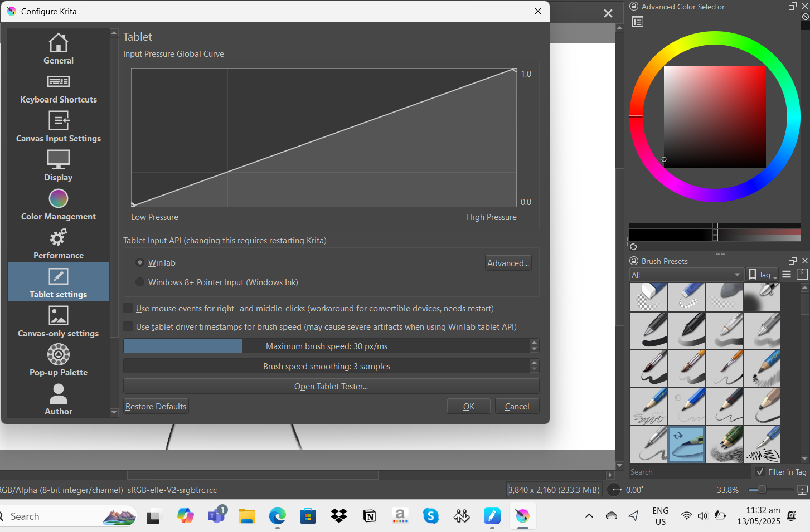
Task: Click the Advanced Color Selector settings icon
Action: coord(638,22)
